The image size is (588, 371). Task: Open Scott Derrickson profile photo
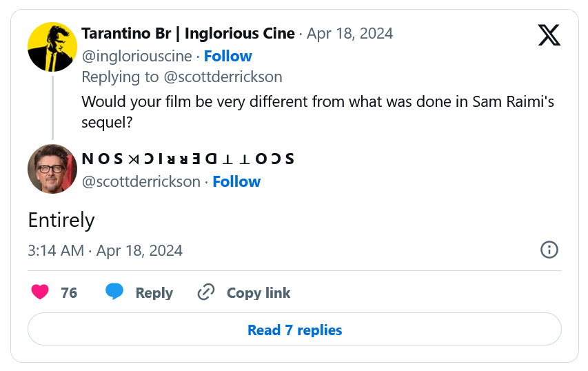pos(52,169)
